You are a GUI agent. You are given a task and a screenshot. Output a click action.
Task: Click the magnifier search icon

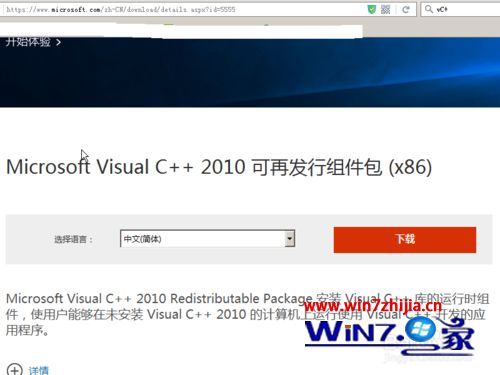click(429, 9)
